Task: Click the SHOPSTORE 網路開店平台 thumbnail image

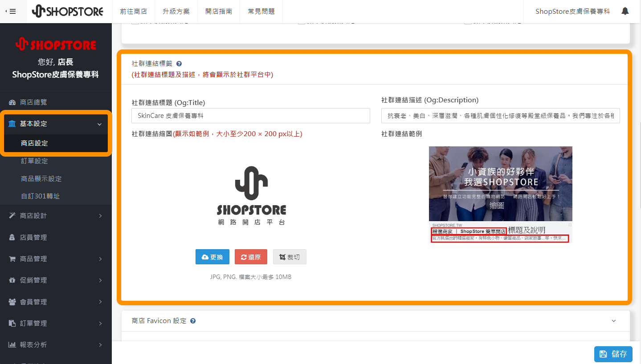Action: pyautogui.click(x=251, y=196)
